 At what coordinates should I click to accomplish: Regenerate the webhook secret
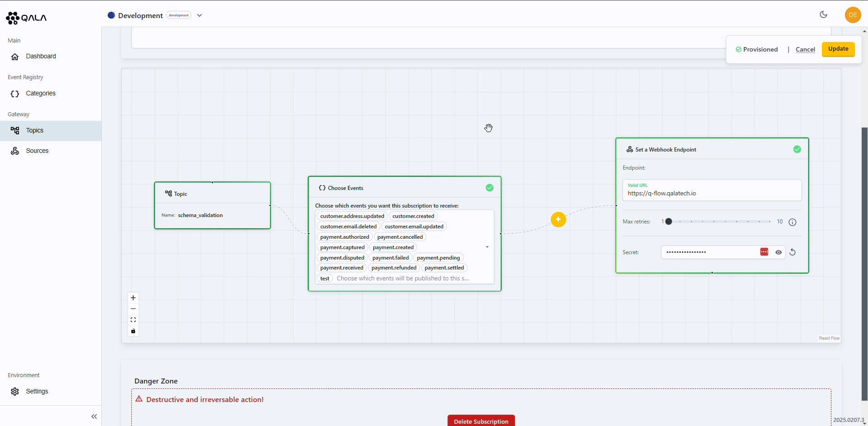(x=793, y=252)
